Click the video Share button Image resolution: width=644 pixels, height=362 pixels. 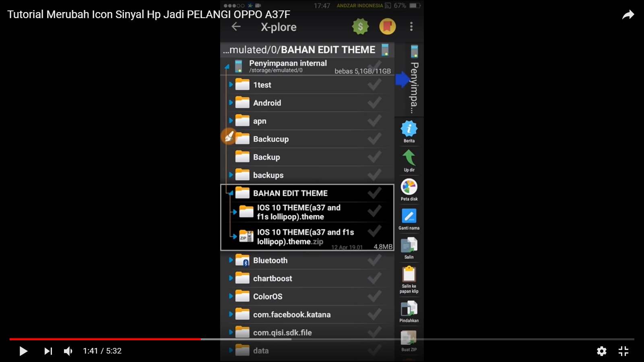tap(629, 14)
